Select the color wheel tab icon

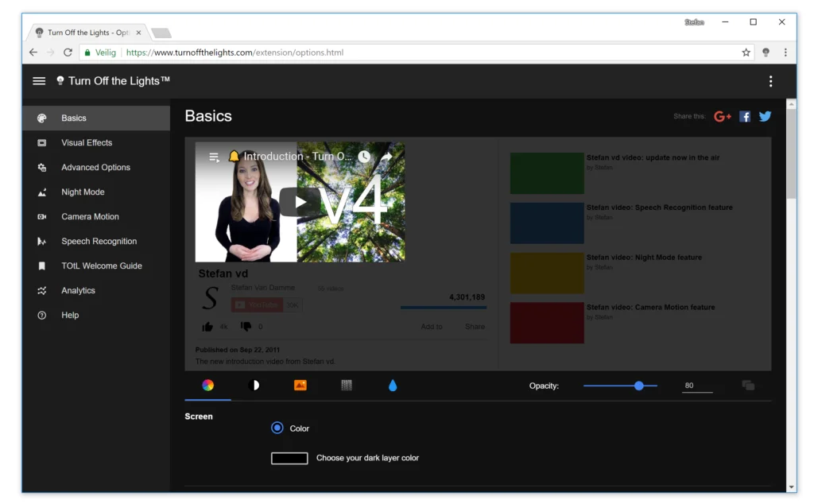click(x=207, y=386)
